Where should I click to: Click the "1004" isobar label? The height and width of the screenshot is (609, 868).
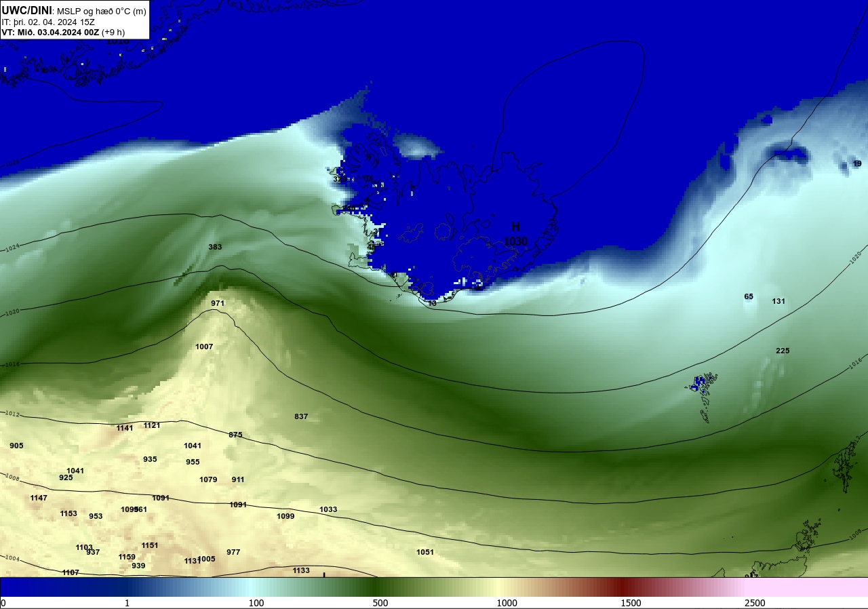(x=12, y=558)
